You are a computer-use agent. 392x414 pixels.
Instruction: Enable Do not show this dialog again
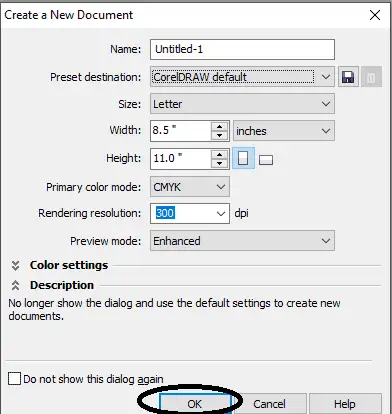point(14,379)
